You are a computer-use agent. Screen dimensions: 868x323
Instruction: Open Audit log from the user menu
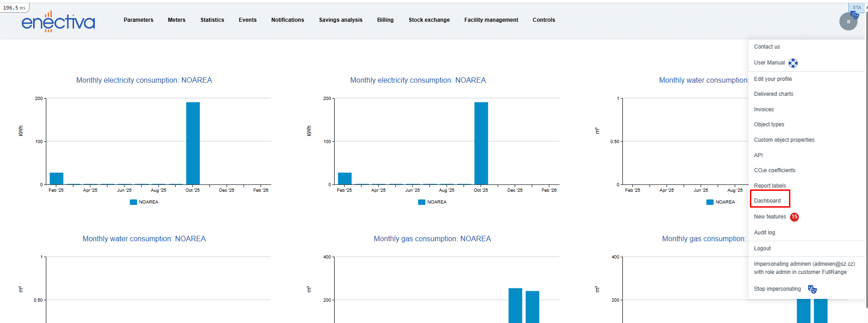point(764,233)
